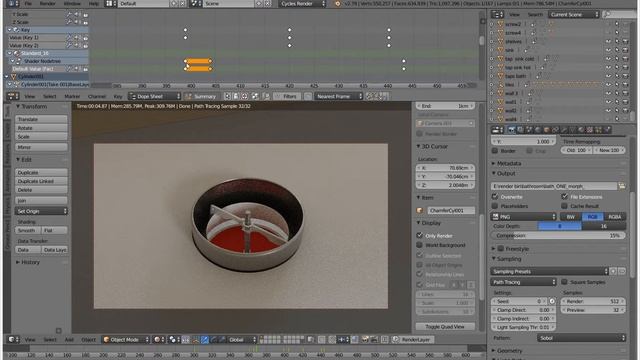Toggle visibility eye for shelves object
The height and width of the screenshot is (360, 640).
pos(608,41)
